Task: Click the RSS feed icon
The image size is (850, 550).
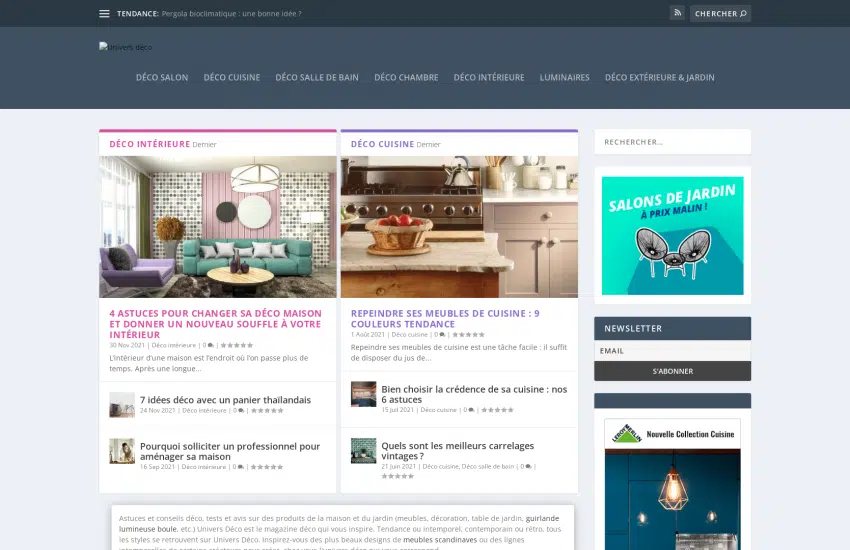Action: pyautogui.click(x=677, y=13)
